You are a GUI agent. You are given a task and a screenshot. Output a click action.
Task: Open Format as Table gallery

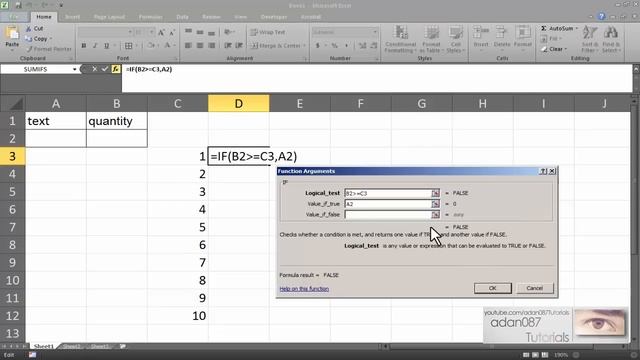coord(431,40)
